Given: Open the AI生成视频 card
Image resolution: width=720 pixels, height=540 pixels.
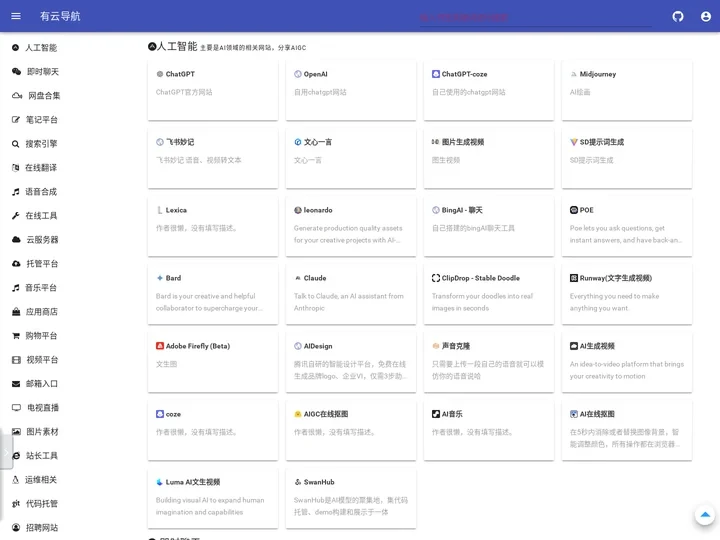Looking at the screenshot, I should pos(627,362).
